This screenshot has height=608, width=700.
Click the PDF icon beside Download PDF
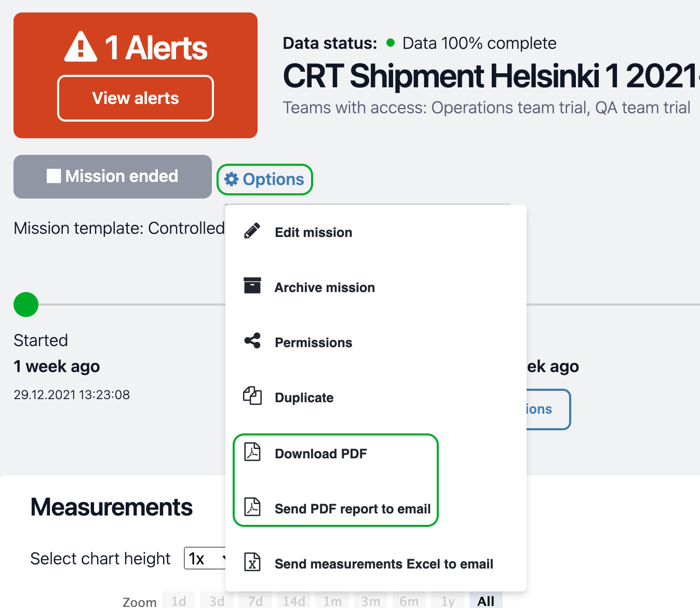pyautogui.click(x=252, y=452)
